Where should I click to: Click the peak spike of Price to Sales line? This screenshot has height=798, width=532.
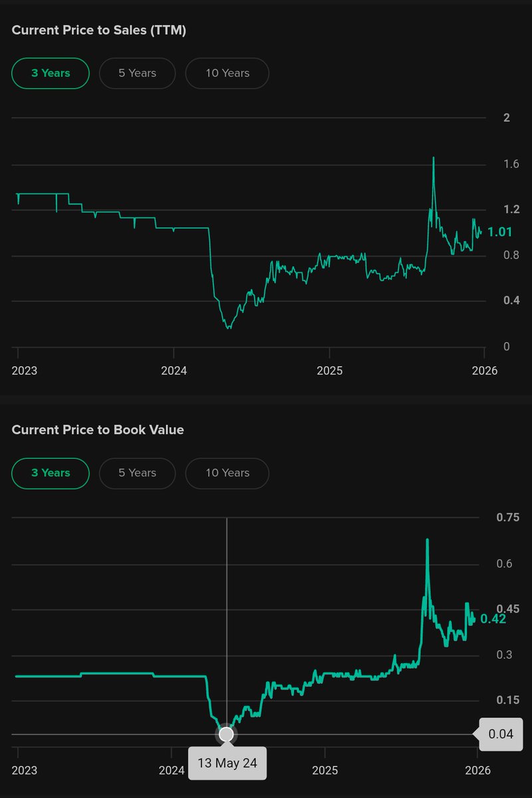click(434, 158)
